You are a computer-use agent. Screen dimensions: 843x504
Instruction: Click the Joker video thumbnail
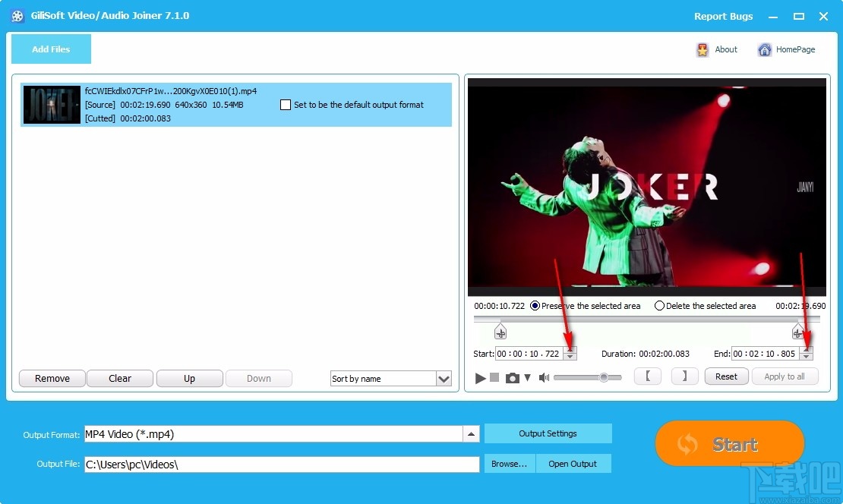51,105
